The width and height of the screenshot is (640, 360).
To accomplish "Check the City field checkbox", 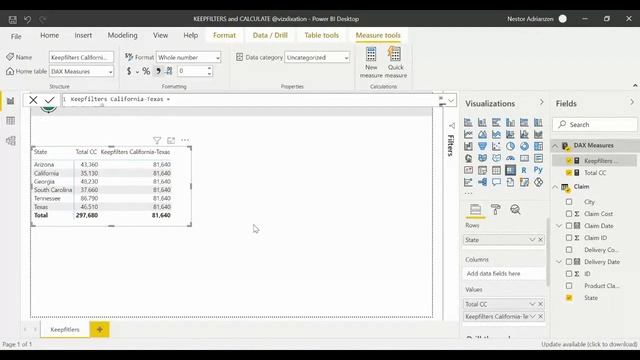I will coord(569,202).
